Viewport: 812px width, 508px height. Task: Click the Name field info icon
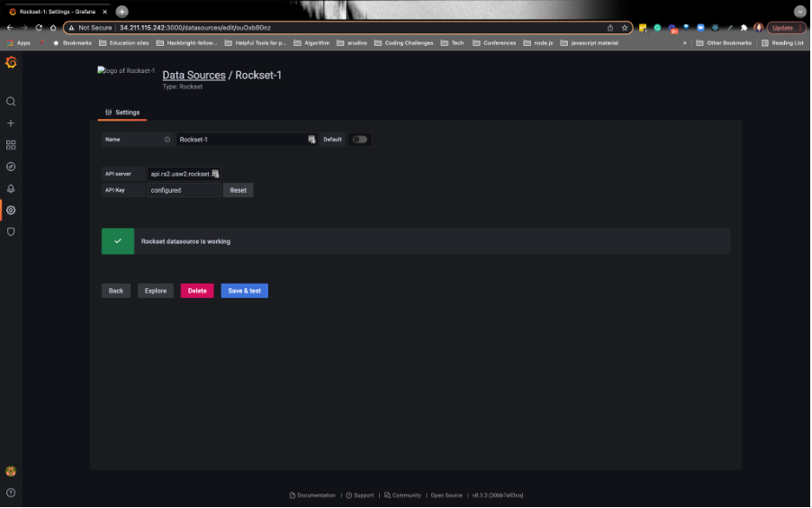[x=167, y=140]
